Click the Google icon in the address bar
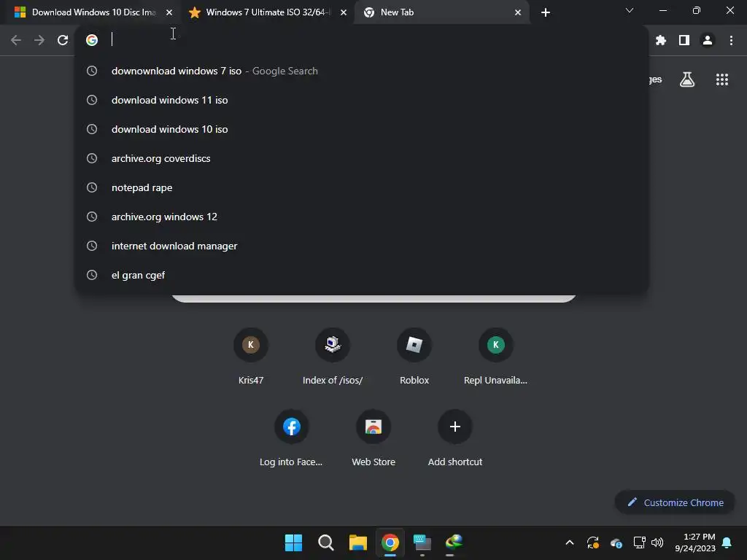This screenshot has height=560, width=747. [x=92, y=40]
